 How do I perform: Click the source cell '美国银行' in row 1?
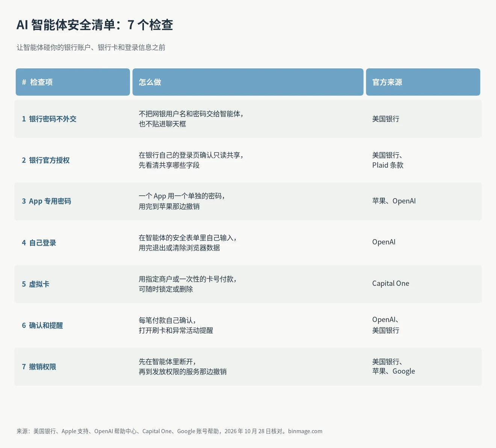(x=386, y=119)
